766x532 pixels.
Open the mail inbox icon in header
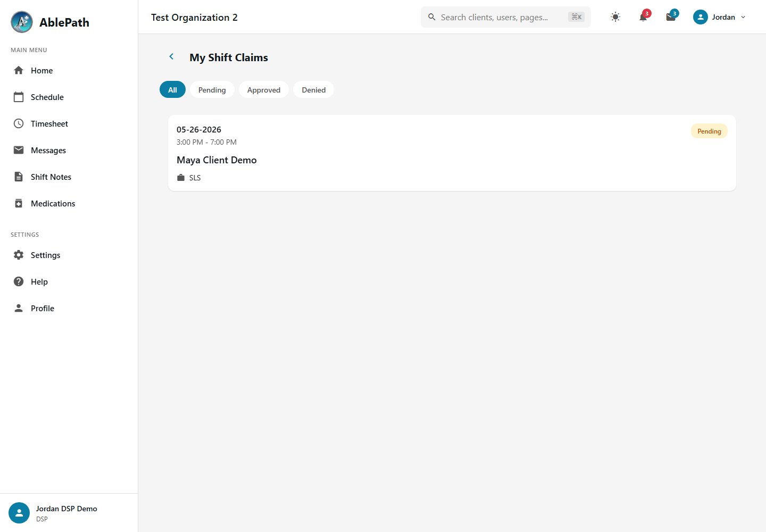671,17
